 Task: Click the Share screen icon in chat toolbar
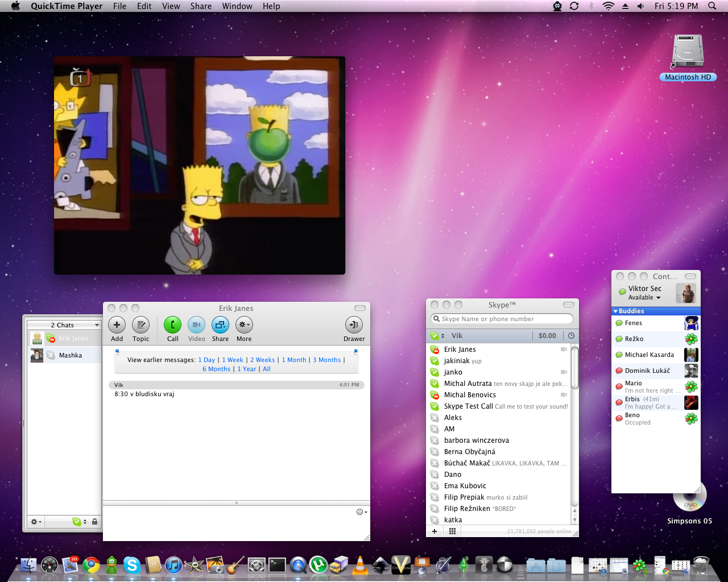point(220,325)
